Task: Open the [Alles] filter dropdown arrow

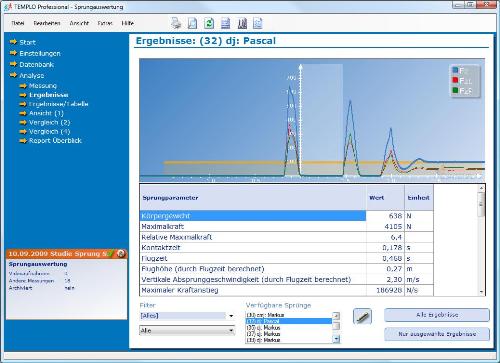Action: (x=231, y=316)
